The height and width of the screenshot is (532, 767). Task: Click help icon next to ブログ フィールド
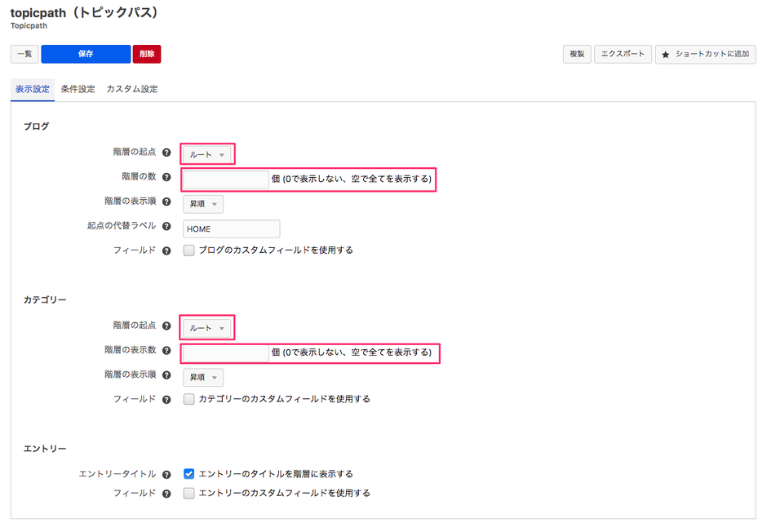pos(166,250)
